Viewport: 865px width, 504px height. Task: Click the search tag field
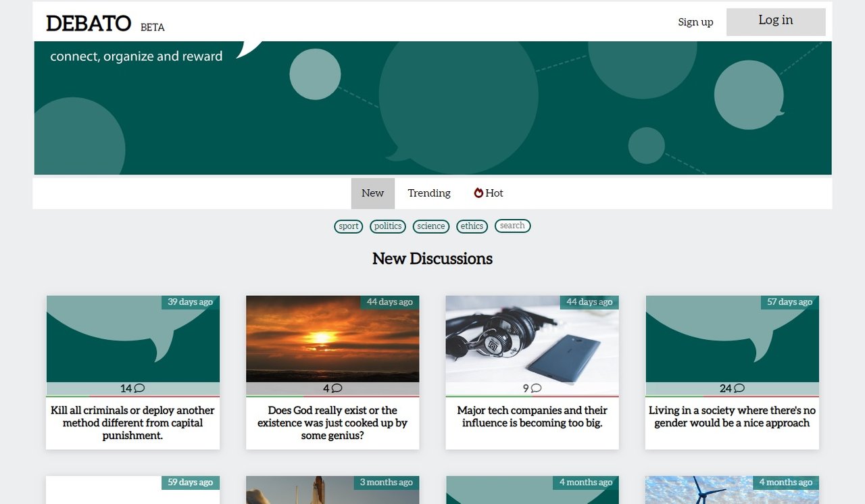pos(513,226)
